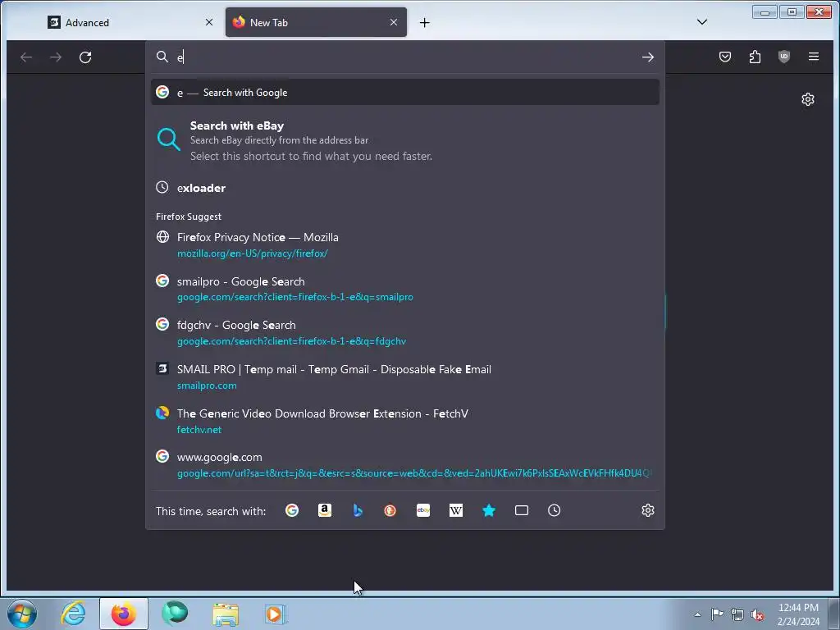Show hidden system tray icons
This screenshot has height=630, width=840.
click(697, 614)
